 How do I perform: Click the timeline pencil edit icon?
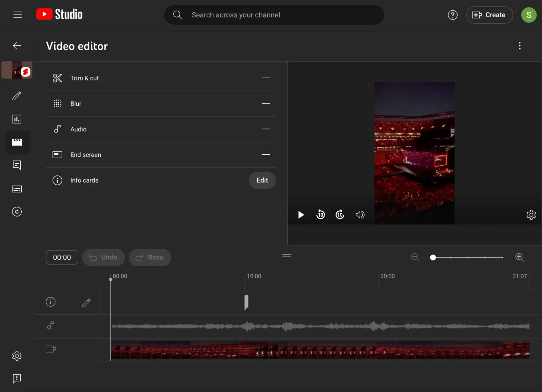click(86, 303)
